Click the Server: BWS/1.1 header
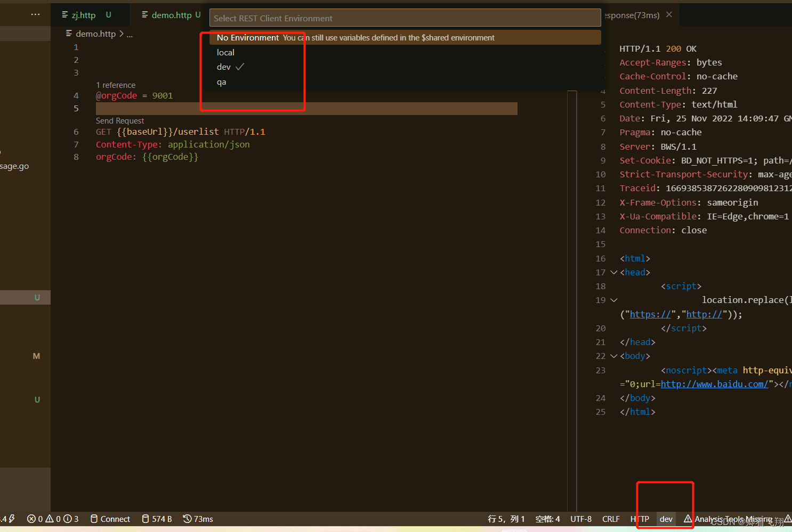792x532 pixels. coord(658,147)
